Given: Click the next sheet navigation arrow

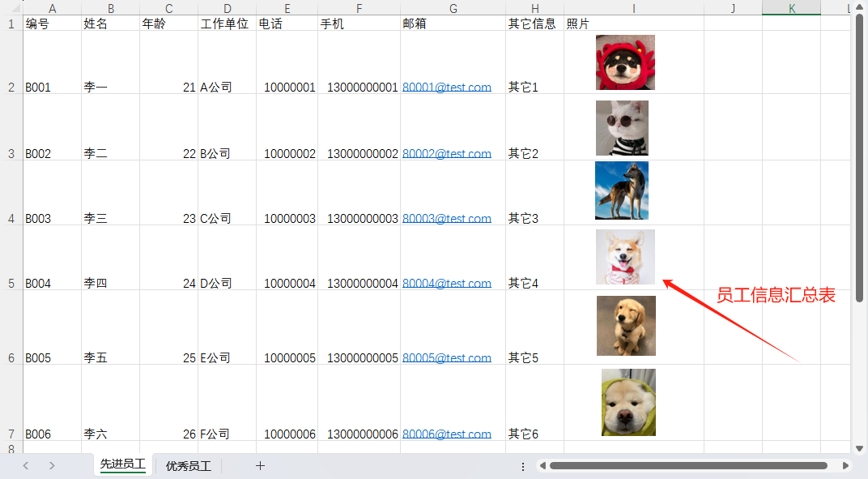Looking at the screenshot, I should (51, 466).
